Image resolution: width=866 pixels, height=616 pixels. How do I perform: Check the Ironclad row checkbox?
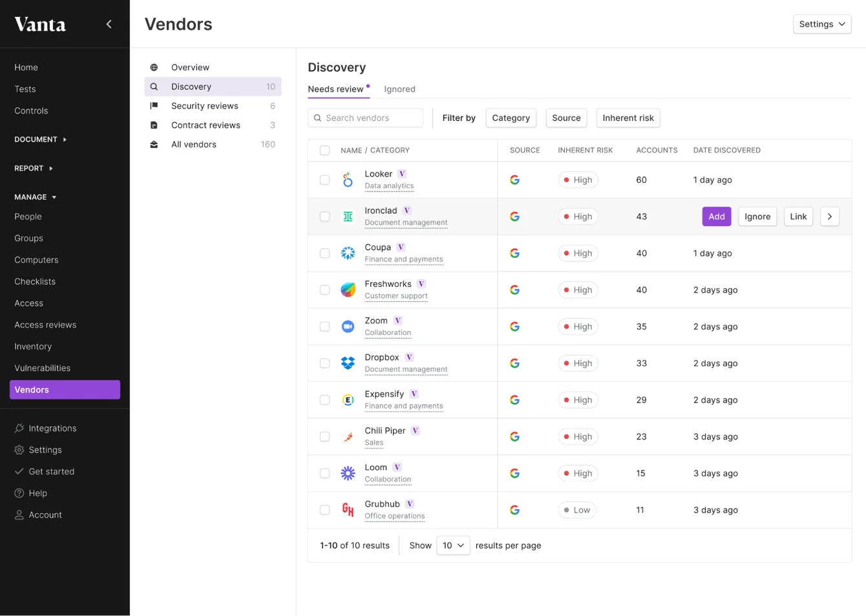pyautogui.click(x=324, y=217)
